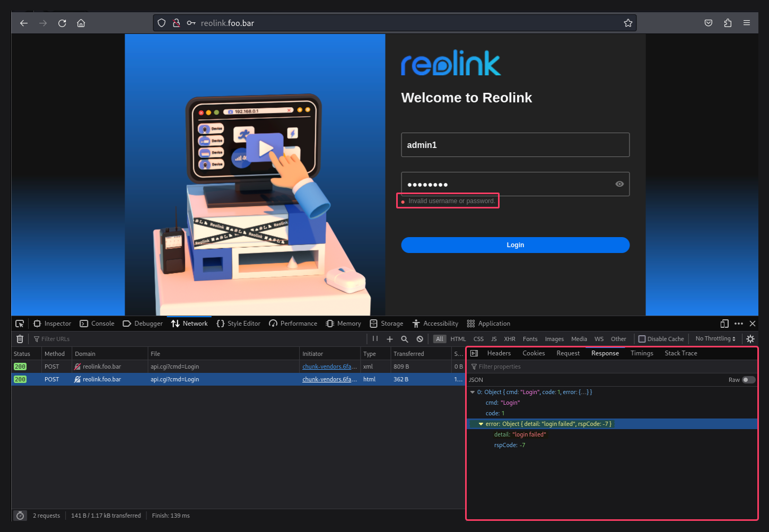Click the Filter URLs input field
769x532 pixels.
199,339
